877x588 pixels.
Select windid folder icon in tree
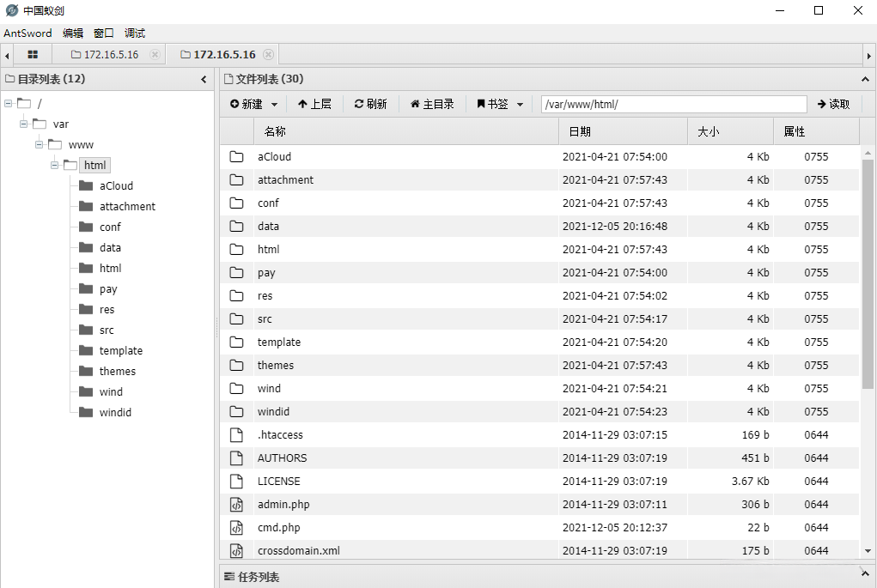86,412
